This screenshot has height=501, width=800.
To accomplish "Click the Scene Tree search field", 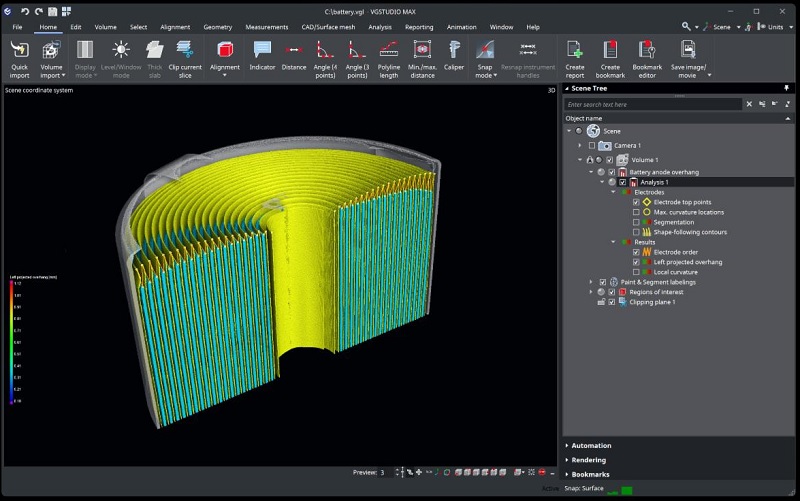I will click(x=653, y=104).
